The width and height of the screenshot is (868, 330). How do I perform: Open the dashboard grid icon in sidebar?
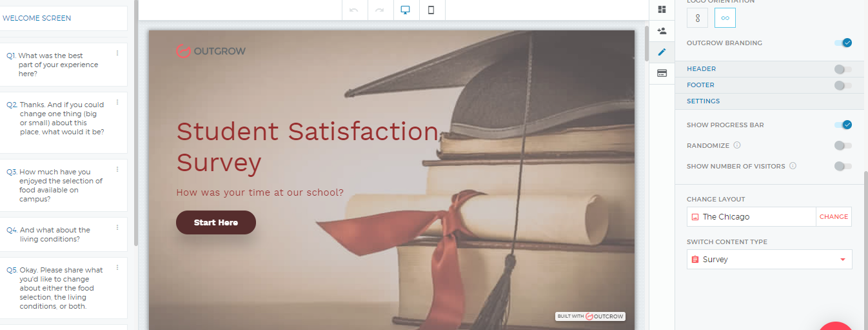662,10
